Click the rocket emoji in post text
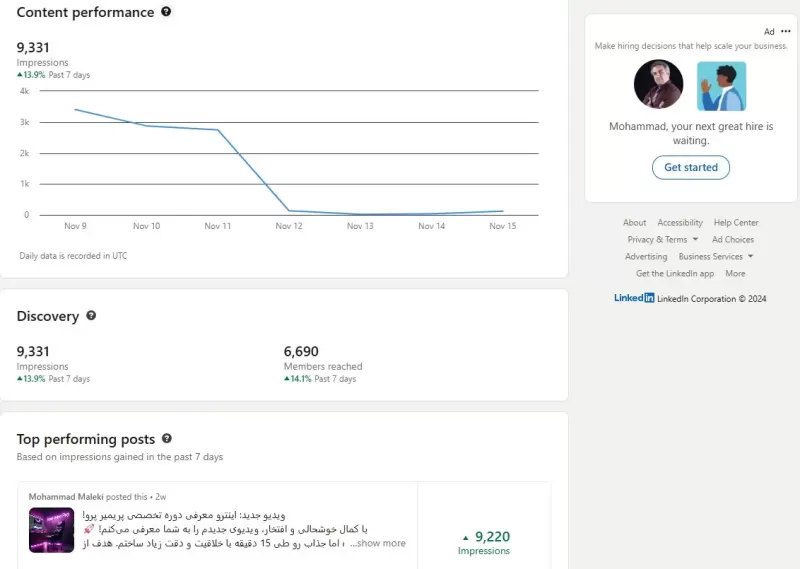The image size is (800, 569). coord(89,529)
